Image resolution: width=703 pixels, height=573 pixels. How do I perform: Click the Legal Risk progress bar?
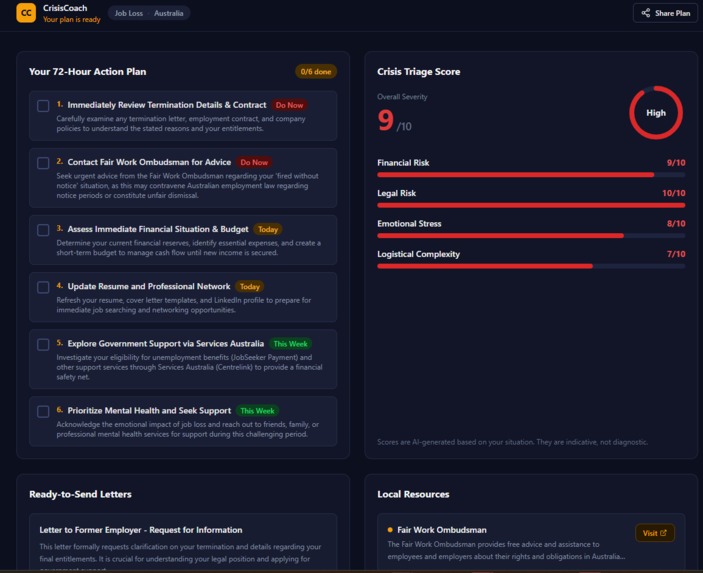tap(531, 205)
